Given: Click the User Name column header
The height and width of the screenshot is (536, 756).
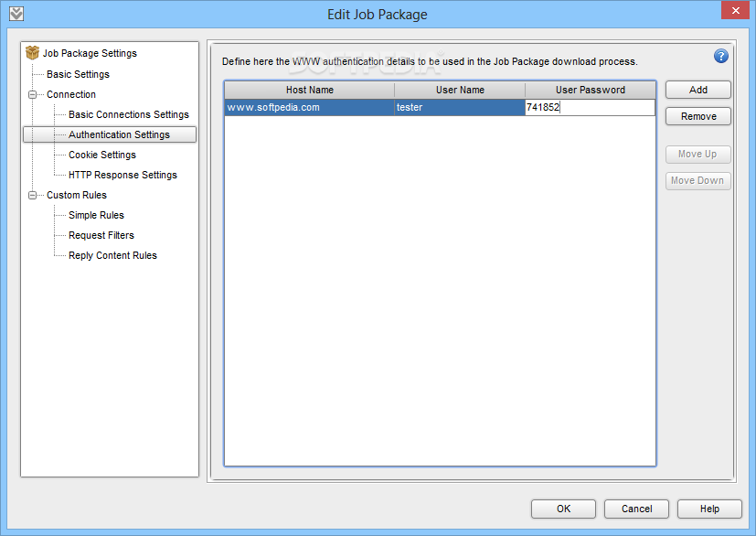Looking at the screenshot, I should pos(460,91).
